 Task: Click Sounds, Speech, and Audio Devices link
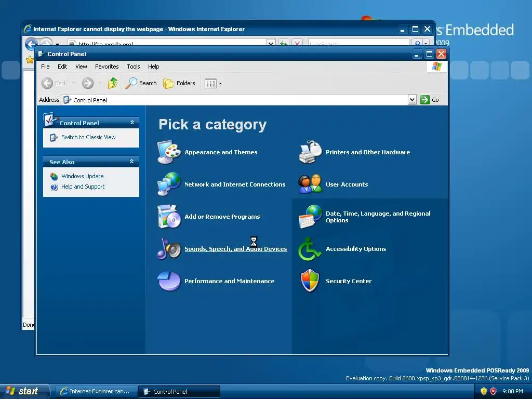236,249
